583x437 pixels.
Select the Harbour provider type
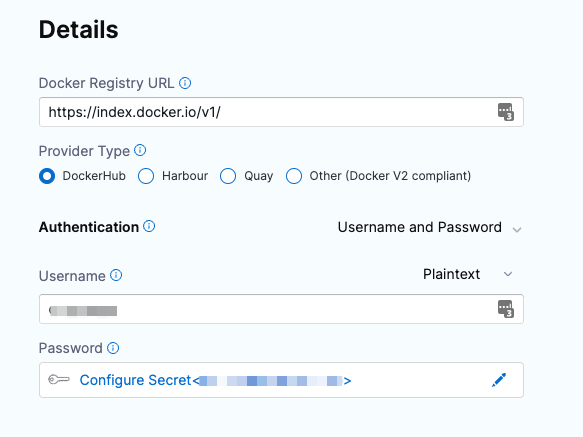click(x=146, y=176)
